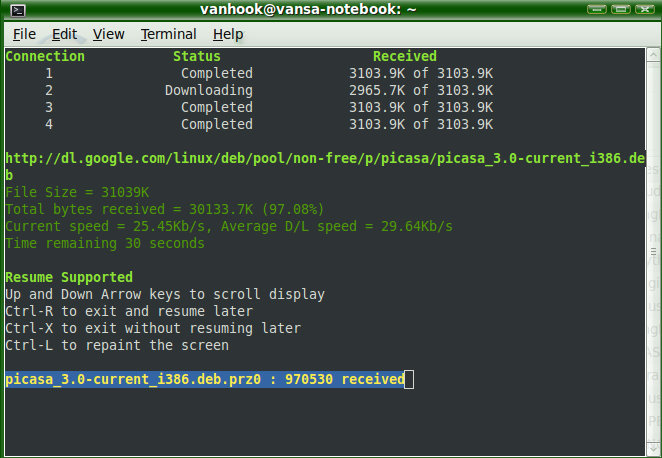Screen dimensions: 662x458
Task: Click the scrollbar up arrow
Action: [653, 55]
